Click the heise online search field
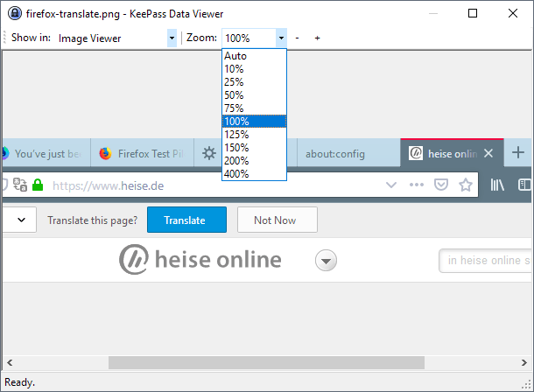The height and width of the screenshot is (392, 534). coord(485,261)
